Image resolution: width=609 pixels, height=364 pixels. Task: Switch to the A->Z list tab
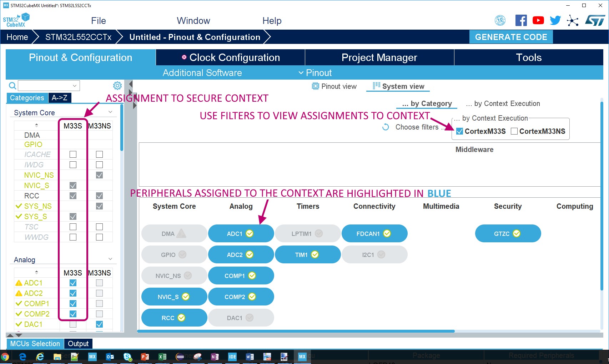pyautogui.click(x=59, y=98)
